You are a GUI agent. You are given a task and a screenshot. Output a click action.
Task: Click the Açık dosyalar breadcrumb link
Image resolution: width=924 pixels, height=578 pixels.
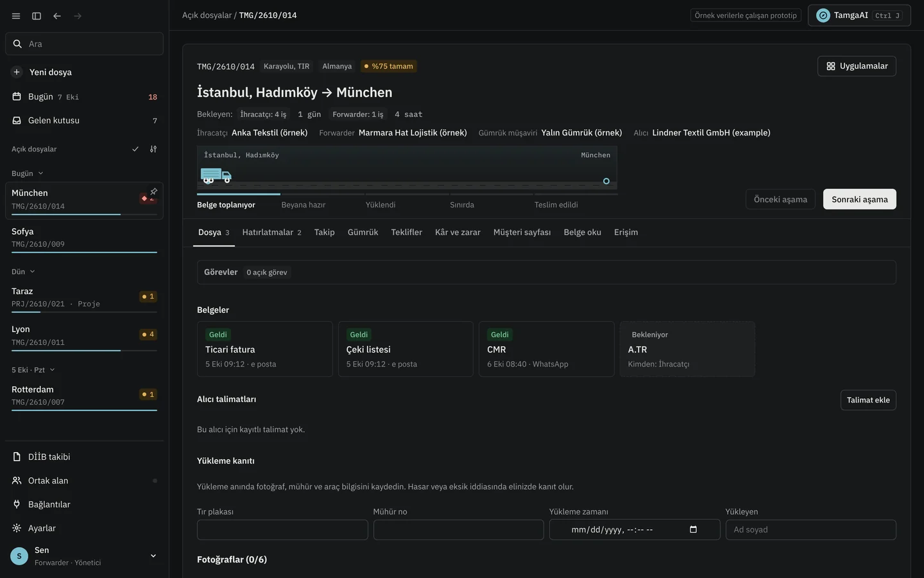click(207, 15)
